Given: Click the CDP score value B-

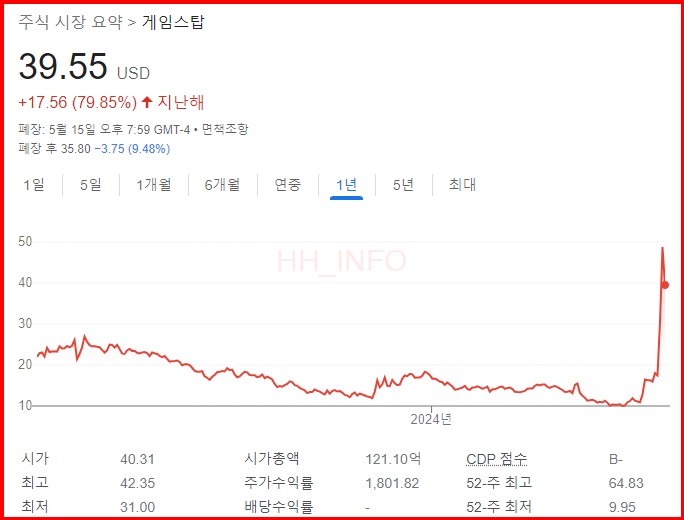Looking at the screenshot, I should (616, 459).
